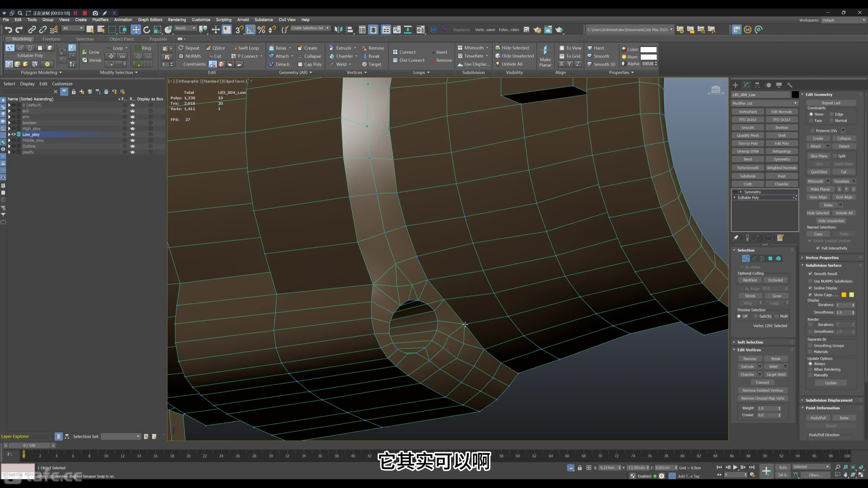The width and height of the screenshot is (868, 488).
Task: Open the Scripting menu
Action: click(223, 20)
